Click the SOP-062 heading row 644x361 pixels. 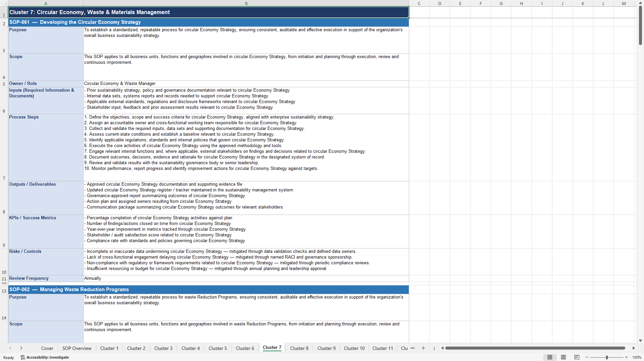[208, 290]
